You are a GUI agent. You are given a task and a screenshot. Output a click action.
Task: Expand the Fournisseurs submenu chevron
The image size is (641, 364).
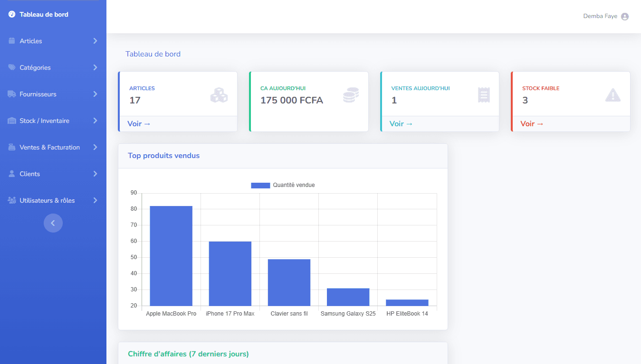pyautogui.click(x=95, y=94)
